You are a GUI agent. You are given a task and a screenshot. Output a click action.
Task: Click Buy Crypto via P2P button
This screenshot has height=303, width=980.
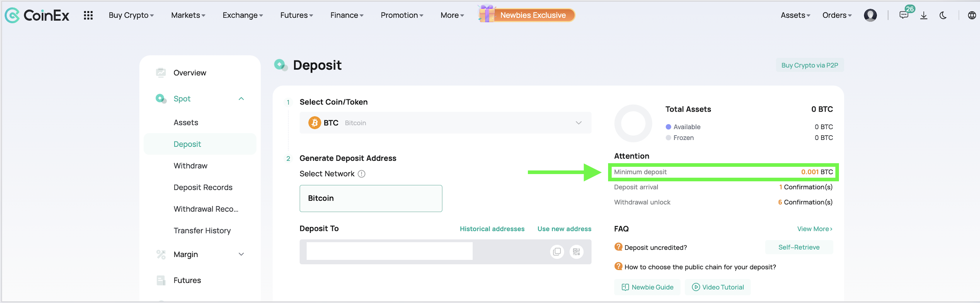[x=810, y=65]
